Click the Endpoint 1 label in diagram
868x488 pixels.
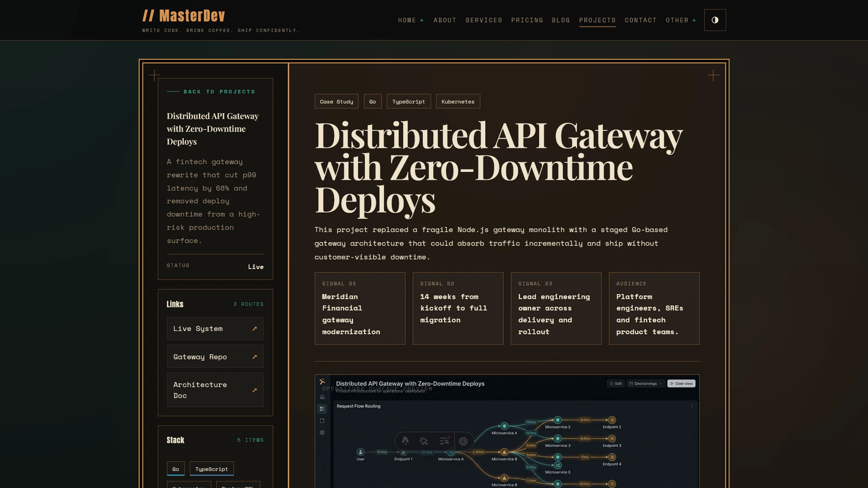tap(403, 459)
